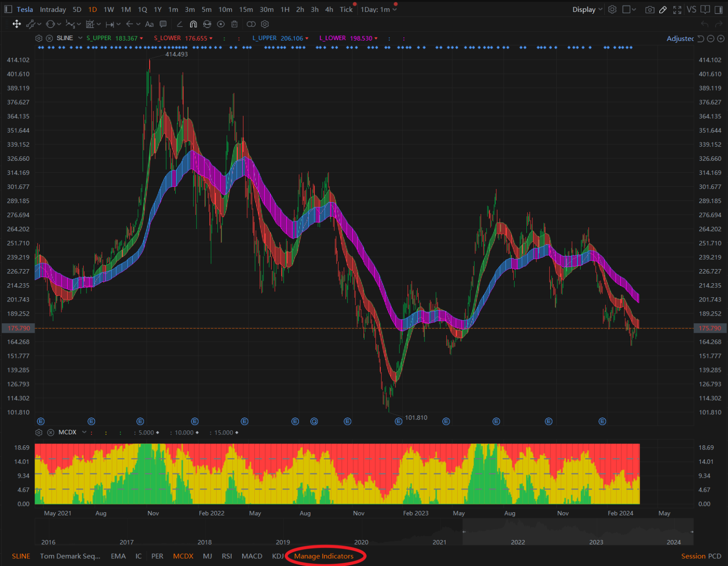Toggle the MACD indicator

click(252, 556)
